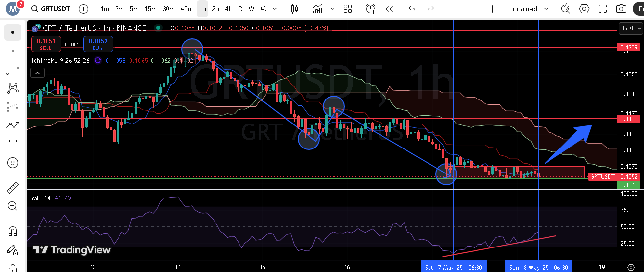This screenshot has height=272, width=644.
Task: Click the green 0.1049 price label
Action: (629, 185)
